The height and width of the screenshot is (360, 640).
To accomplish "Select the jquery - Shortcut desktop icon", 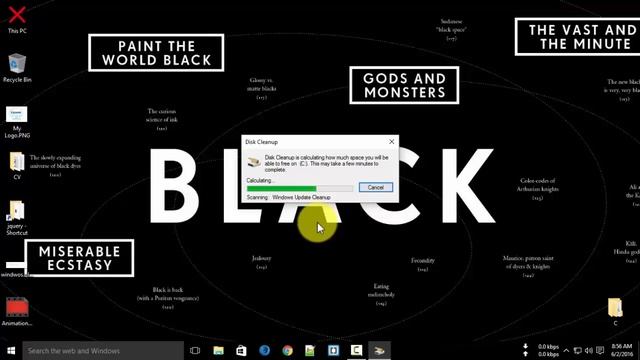I will (17, 218).
